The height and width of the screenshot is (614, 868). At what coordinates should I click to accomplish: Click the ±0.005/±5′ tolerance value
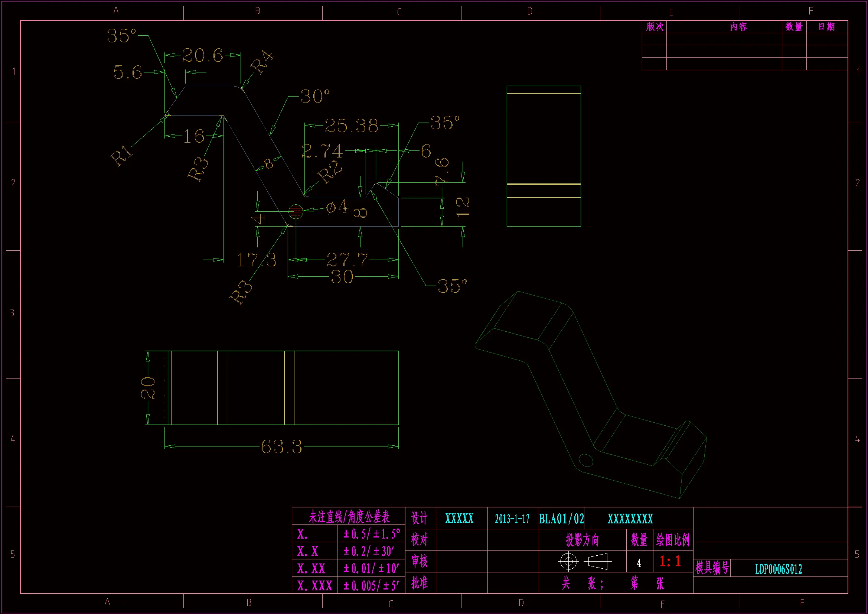tap(371, 586)
